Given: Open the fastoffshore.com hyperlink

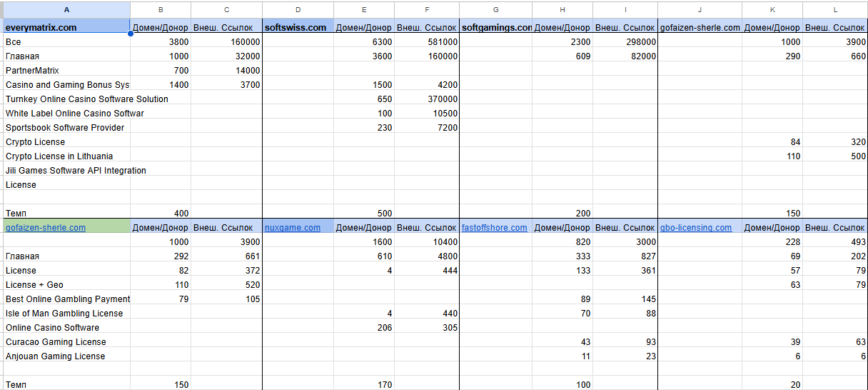Looking at the screenshot, I should [x=495, y=228].
